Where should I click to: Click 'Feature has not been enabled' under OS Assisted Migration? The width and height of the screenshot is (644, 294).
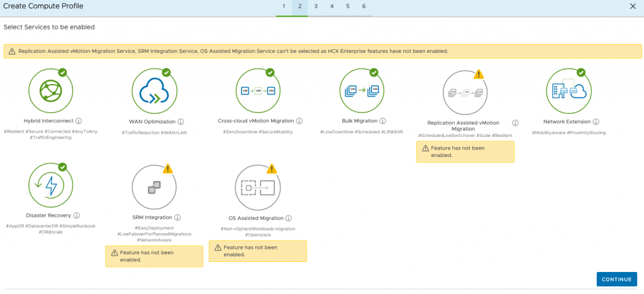(257, 251)
